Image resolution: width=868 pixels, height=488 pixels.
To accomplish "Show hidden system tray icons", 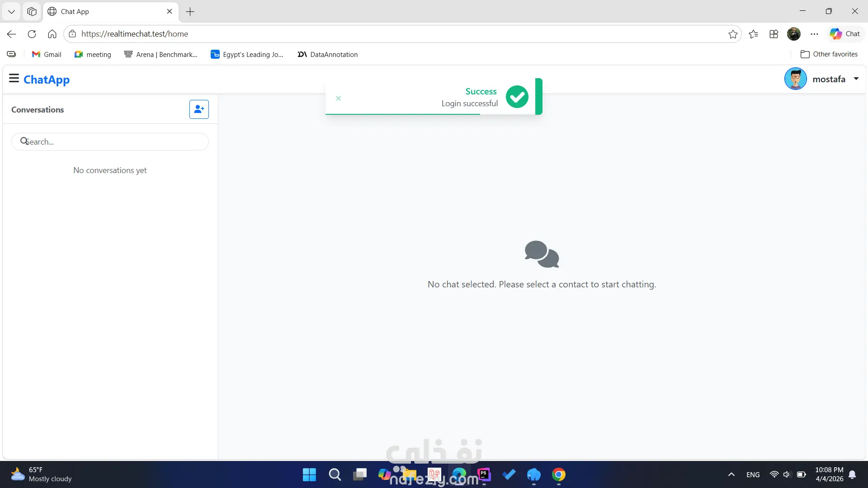I will coord(731,474).
